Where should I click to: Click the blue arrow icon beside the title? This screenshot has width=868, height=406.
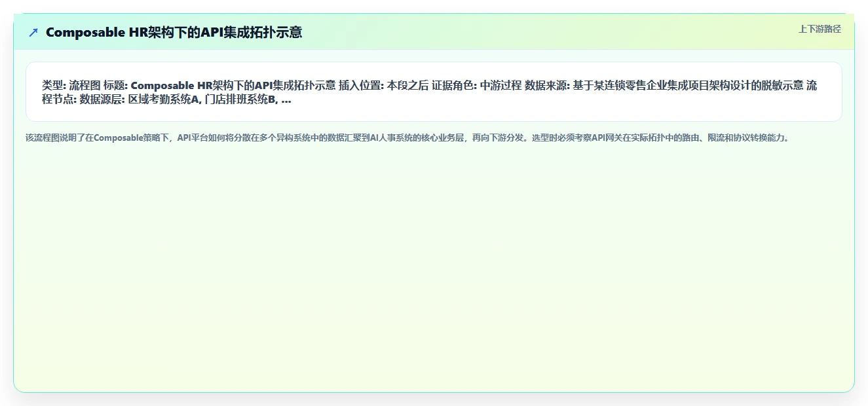[33, 32]
